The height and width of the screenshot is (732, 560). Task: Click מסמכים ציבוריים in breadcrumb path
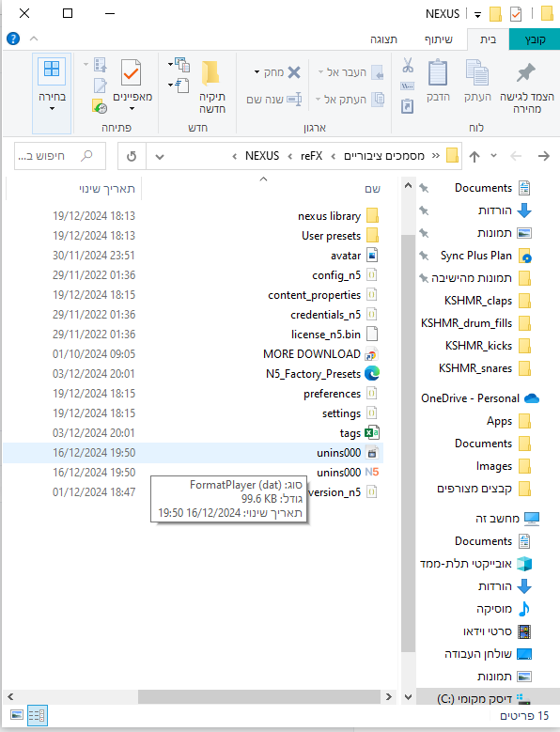pos(384,156)
